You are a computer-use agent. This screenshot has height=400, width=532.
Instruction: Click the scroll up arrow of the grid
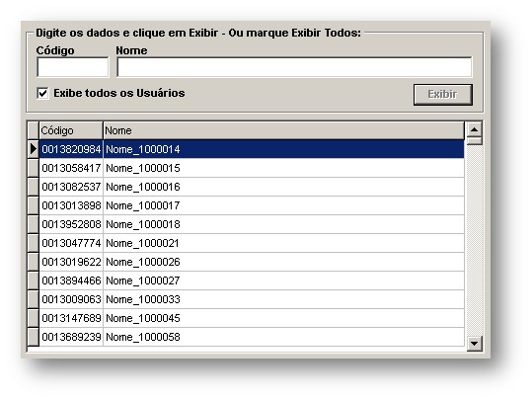click(474, 129)
